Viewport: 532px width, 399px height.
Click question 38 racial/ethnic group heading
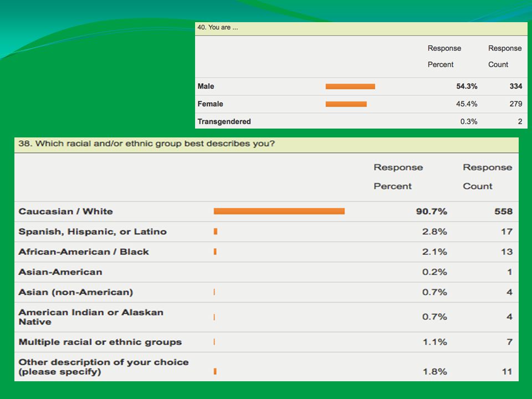(146, 144)
